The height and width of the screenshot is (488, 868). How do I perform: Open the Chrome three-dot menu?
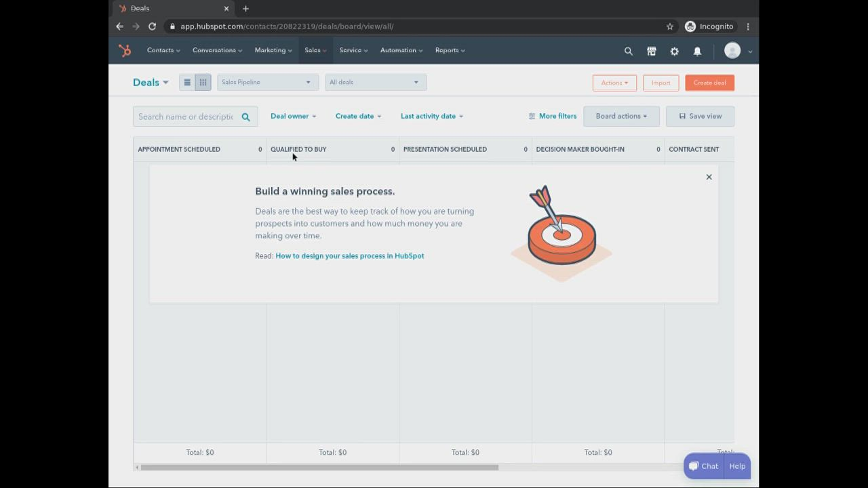pos(748,26)
